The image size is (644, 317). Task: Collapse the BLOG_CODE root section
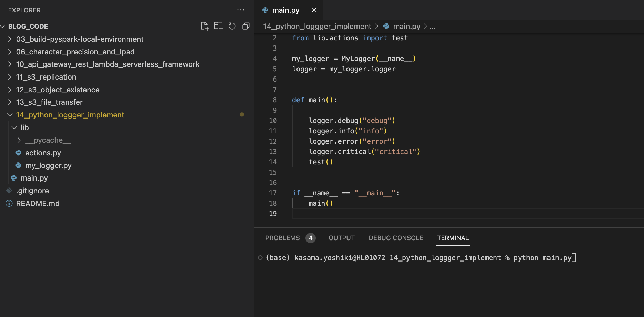tap(3, 26)
